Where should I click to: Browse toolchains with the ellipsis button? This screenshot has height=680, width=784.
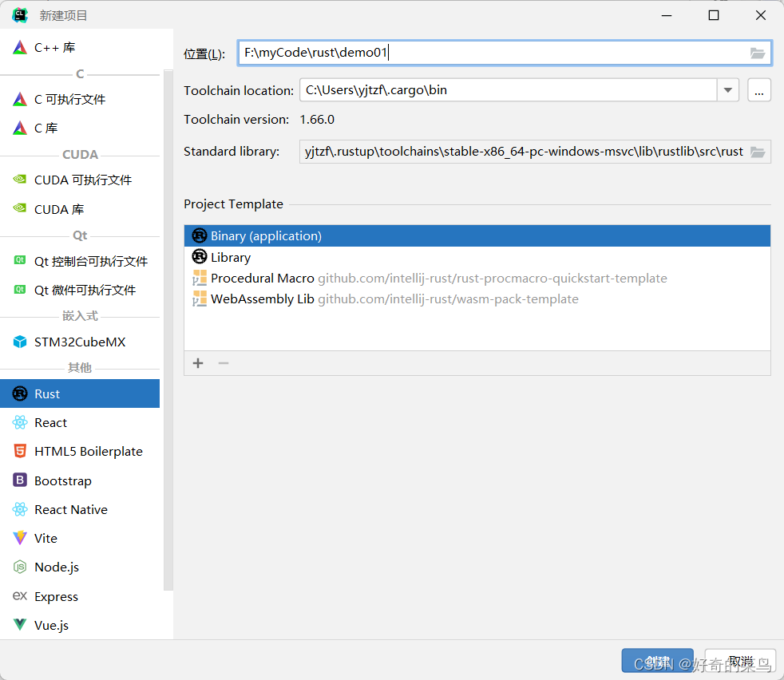pos(758,90)
